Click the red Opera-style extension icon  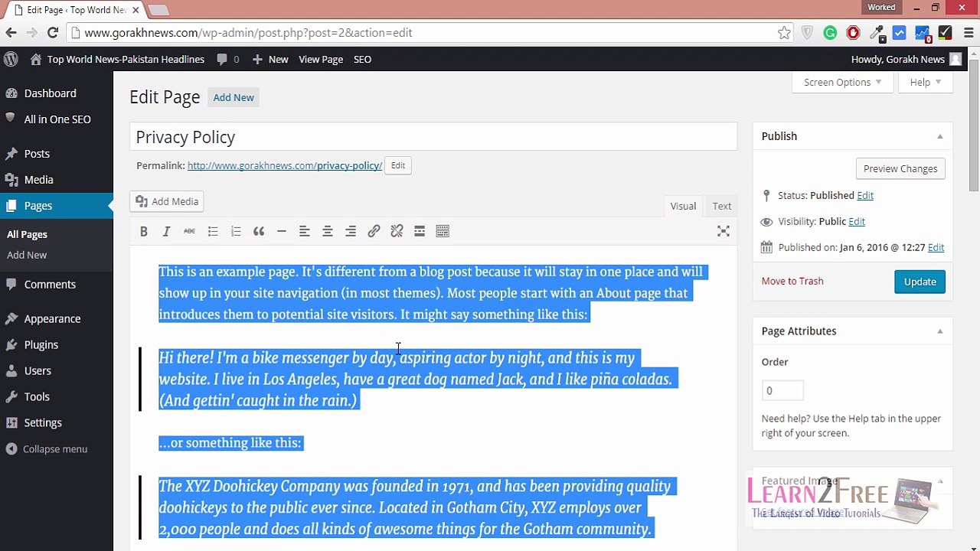tap(853, 33)
